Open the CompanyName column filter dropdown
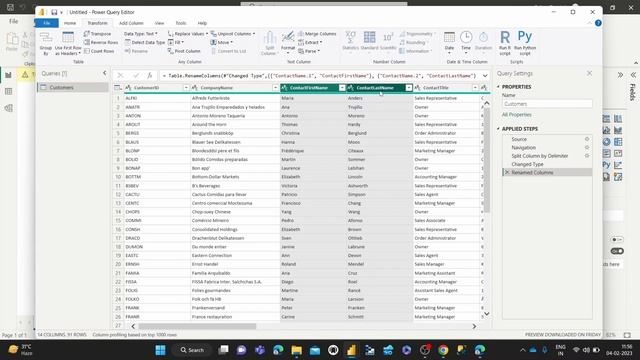The height and width of the screenshot is (360, 640). pyautogui.click(x=275, y=88)
